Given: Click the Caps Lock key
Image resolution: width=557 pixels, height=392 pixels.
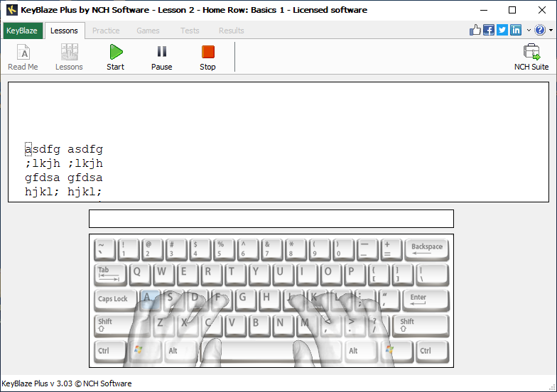Looking at the screenshot, I should (x=115, y=300).
